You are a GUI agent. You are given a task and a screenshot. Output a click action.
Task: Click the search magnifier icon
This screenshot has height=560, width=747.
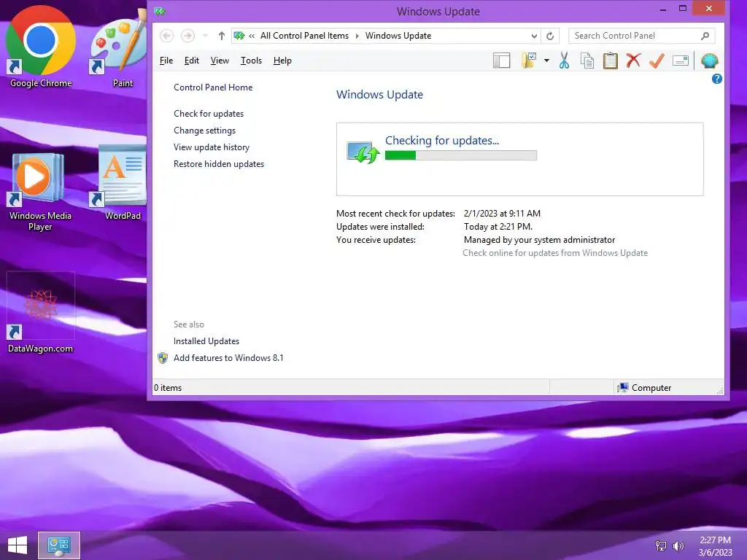pyautogui.click(x=705, y=36)
